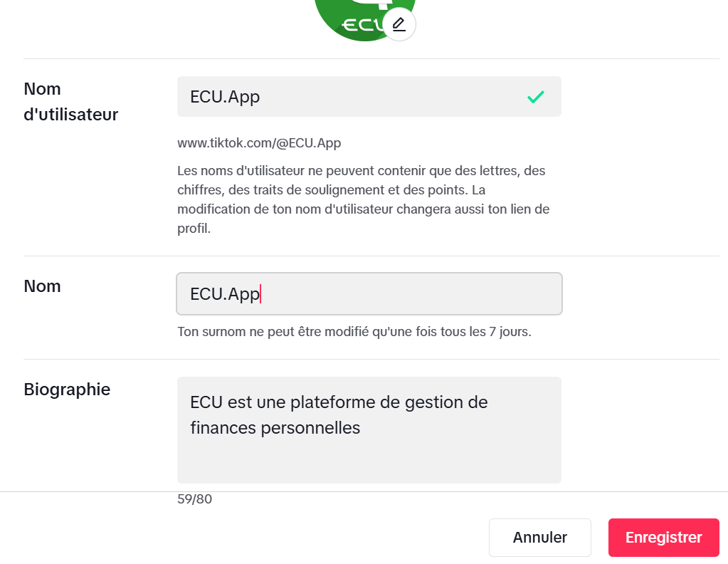Image resolution: width=728 pixels, height=564 pixels.
Task: Click the 'Nom' field label
Action: tap(42, 286)
